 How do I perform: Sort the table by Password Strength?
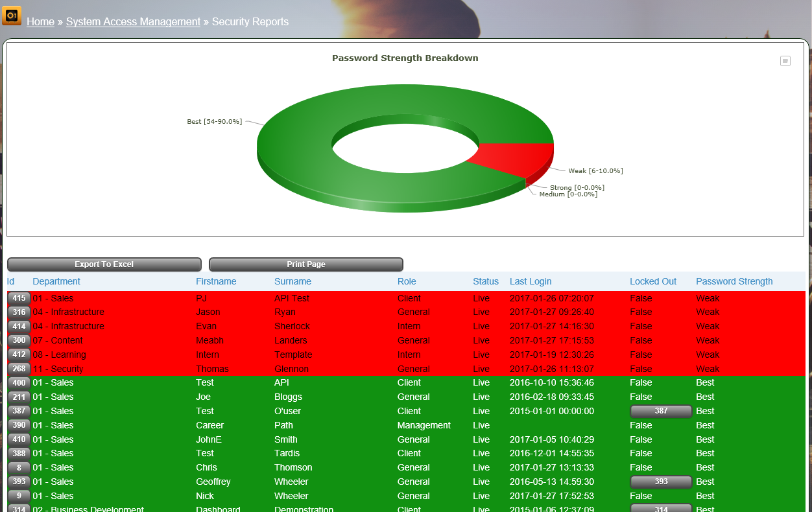[734, 281]
